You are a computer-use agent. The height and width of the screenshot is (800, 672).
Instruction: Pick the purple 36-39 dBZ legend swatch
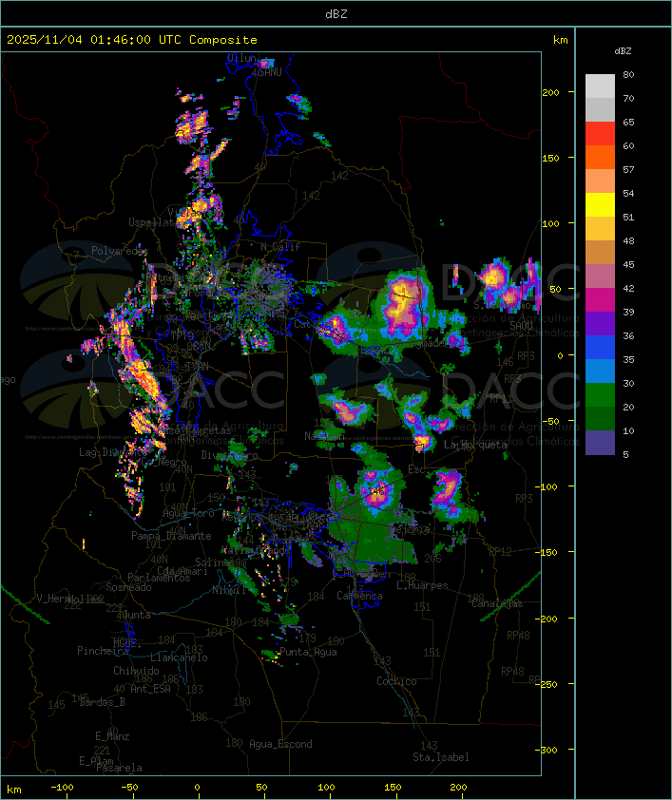(x=600, y=323)
